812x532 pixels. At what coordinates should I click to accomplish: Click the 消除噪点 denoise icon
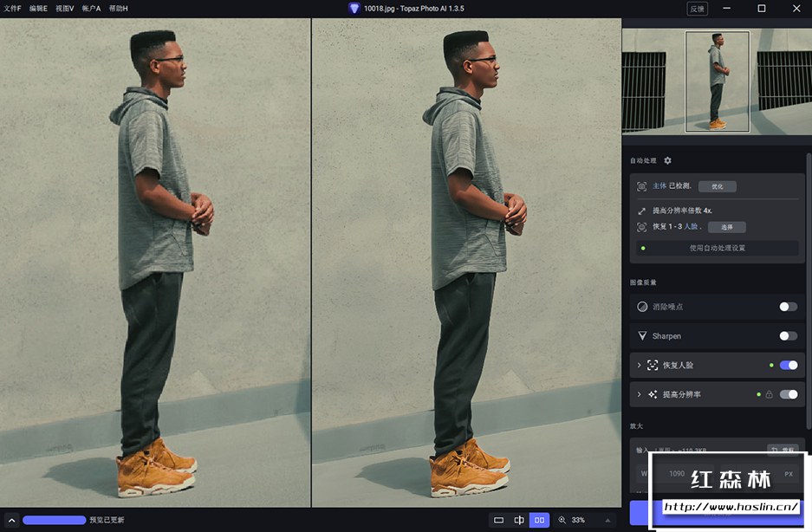[642, 307]
